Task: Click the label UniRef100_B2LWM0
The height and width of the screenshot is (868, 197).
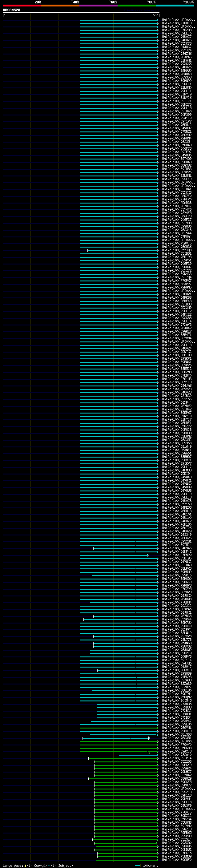Action: tap(177, 88)
